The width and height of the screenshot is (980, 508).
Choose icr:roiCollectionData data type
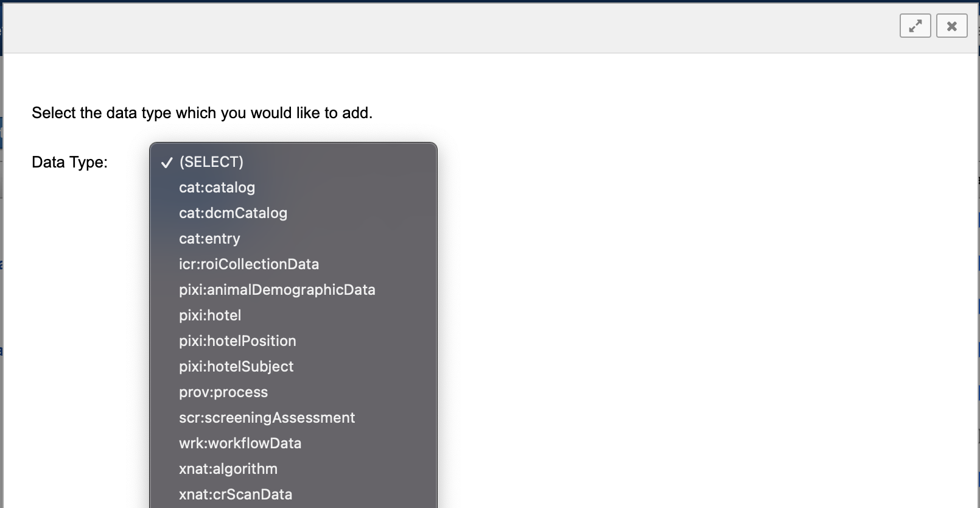click(x=248, y=264)
